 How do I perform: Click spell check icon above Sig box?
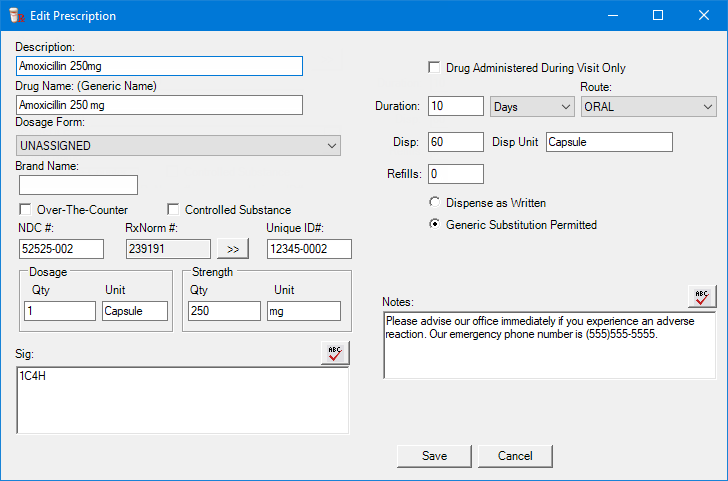pyautogui.click(x=335, y=353)
